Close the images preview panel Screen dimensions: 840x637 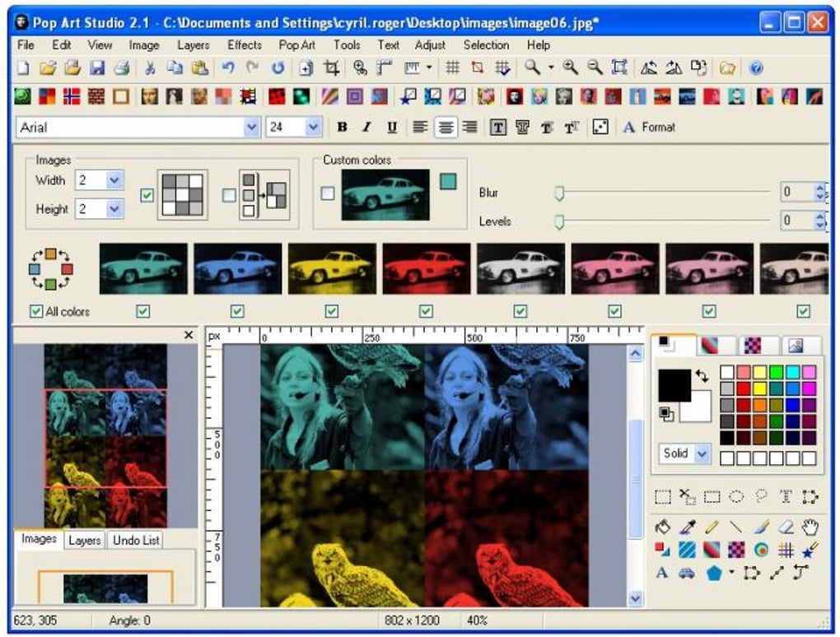pos(189,335)
